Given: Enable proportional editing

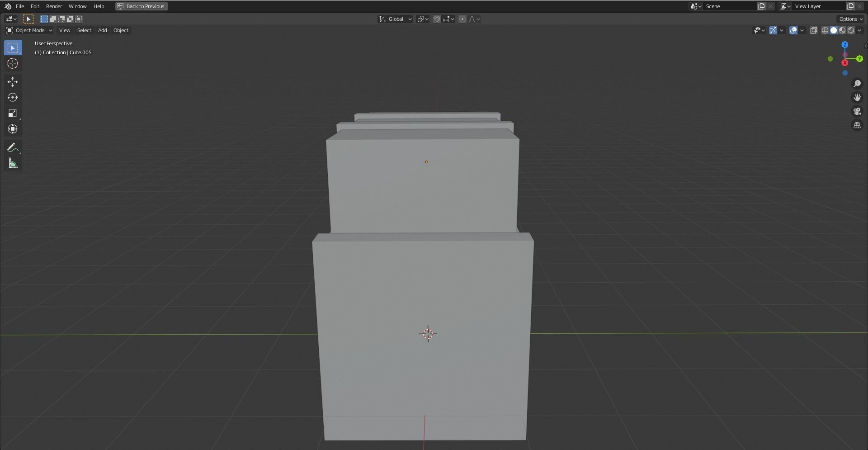Looking at the screenshot, I should tap(462, 19).
